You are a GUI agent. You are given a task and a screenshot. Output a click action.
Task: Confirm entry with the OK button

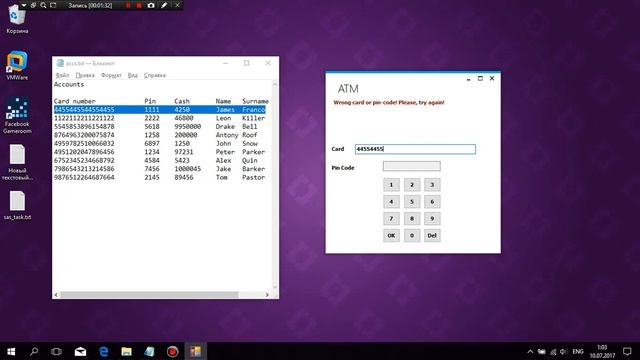391,236
